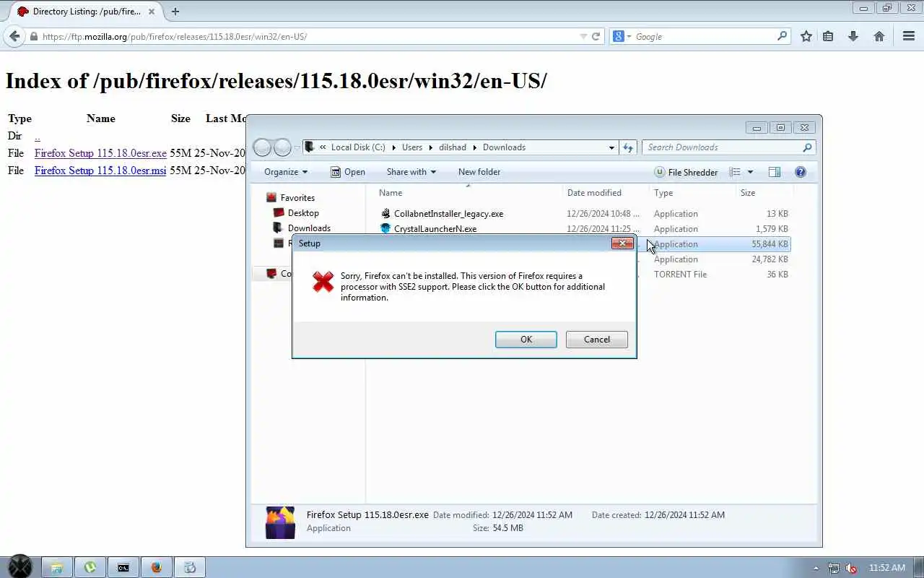924x578 pixels.
Task: Select the Directory Listing browser tab
Action: (x=84, y=12)
